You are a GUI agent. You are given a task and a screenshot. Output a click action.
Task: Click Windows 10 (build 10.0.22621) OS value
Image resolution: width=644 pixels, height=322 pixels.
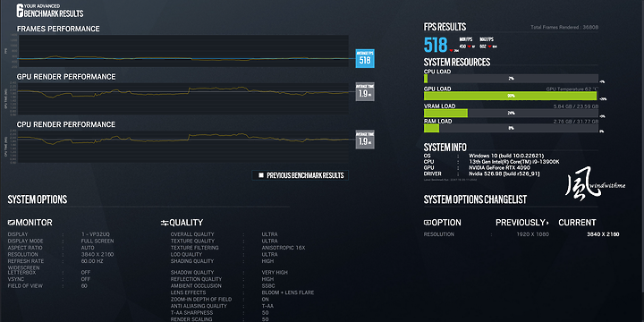(x=506, y=156)
